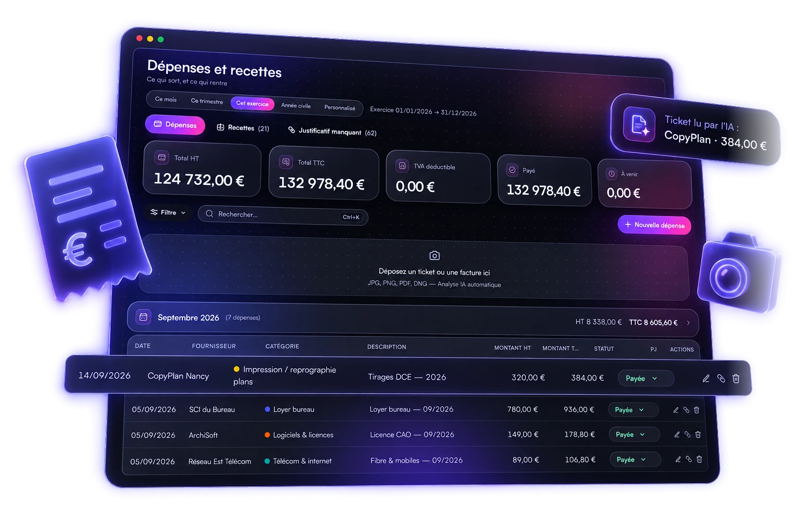798x532 pixels.
Task: Click the camera icon in the drop zone
Action: click(x=435, y=256)
